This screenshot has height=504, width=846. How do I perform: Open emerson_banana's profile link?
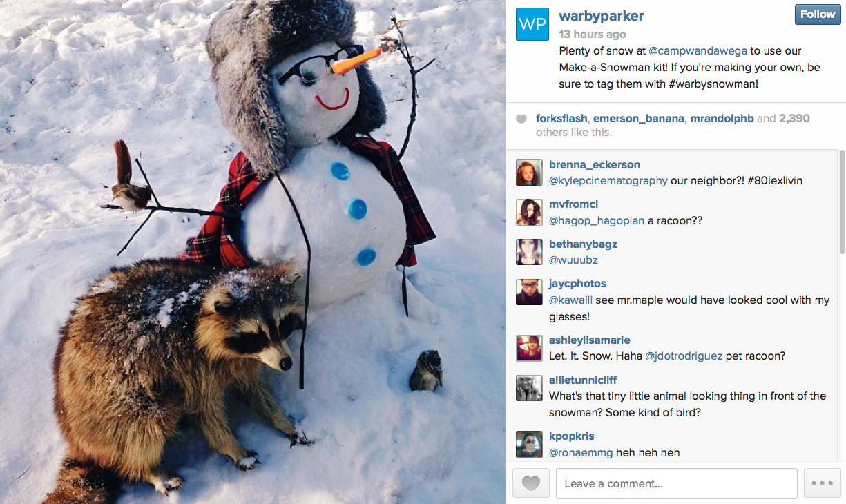click(x=639, y=118)
